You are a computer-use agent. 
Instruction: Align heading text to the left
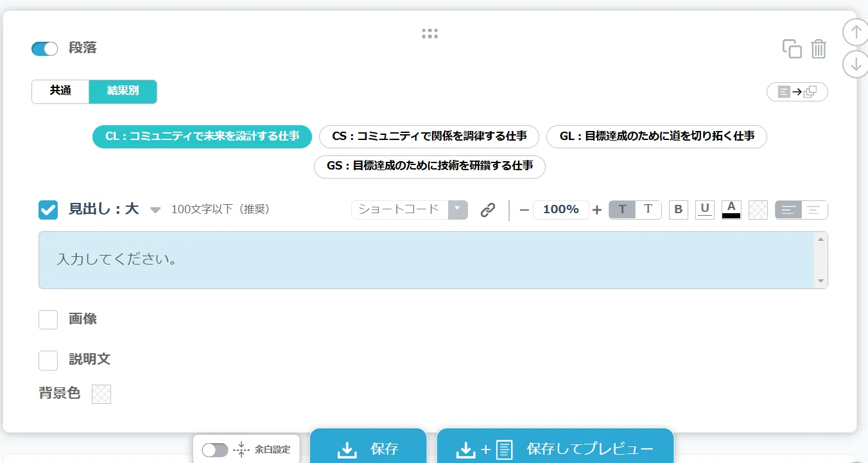tap(788, 210)
